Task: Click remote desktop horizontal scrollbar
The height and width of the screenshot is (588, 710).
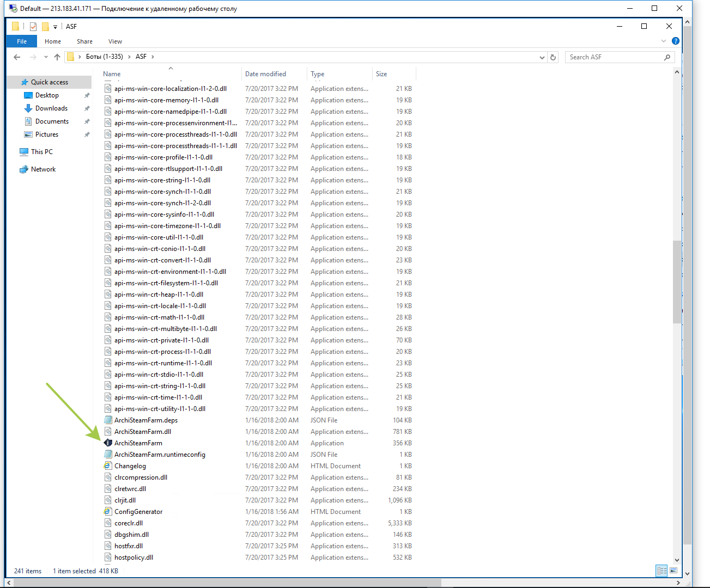Action: tap(228, 583)
